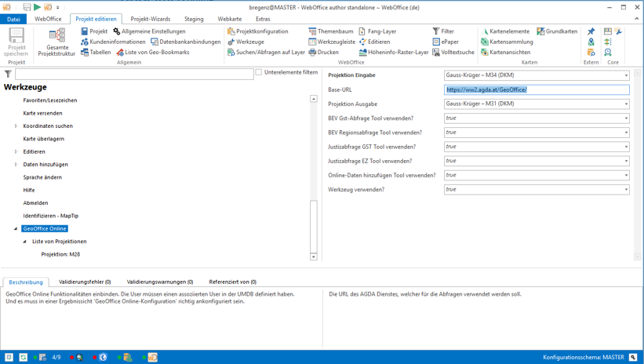This screenshot has height=364, width=644.
Task: Open Kundeninformationen
Action: [x=113, y=42]
